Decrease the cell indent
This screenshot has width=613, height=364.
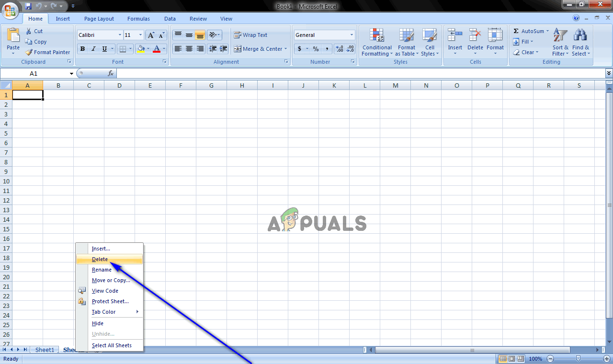pyautogui.click(x=213, y=49)
